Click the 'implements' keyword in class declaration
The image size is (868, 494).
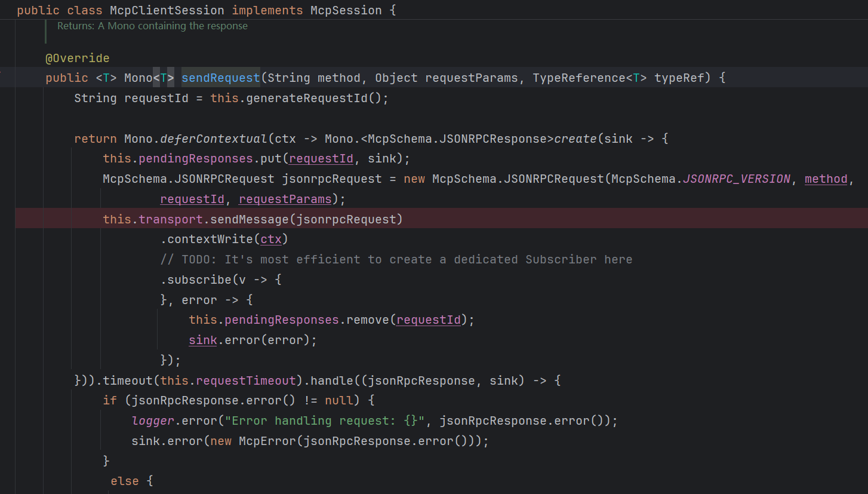(x=267, y=11)
